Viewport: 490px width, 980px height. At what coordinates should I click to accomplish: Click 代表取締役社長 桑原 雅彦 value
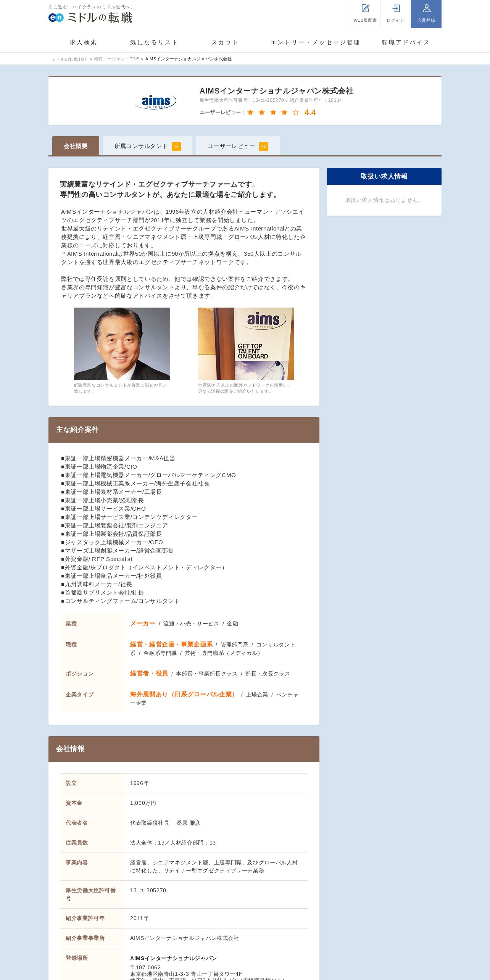(x=165, y=823)
